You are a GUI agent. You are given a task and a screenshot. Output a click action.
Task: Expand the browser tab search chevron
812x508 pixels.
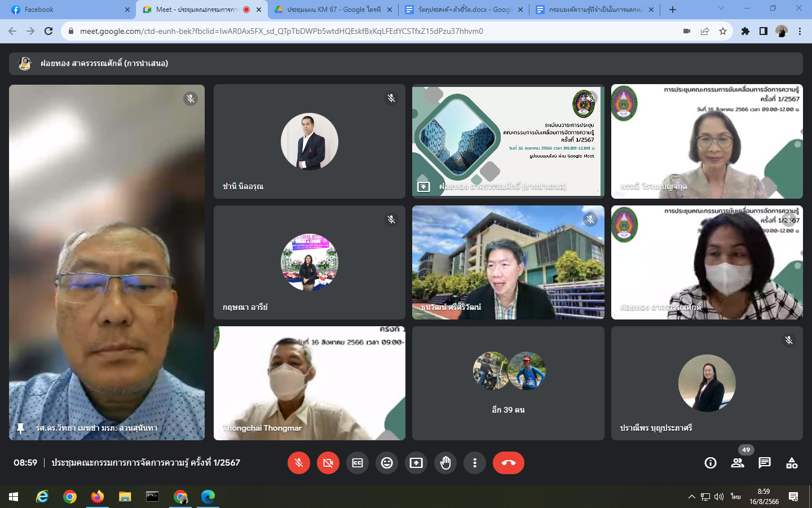(x=721, y=8)
